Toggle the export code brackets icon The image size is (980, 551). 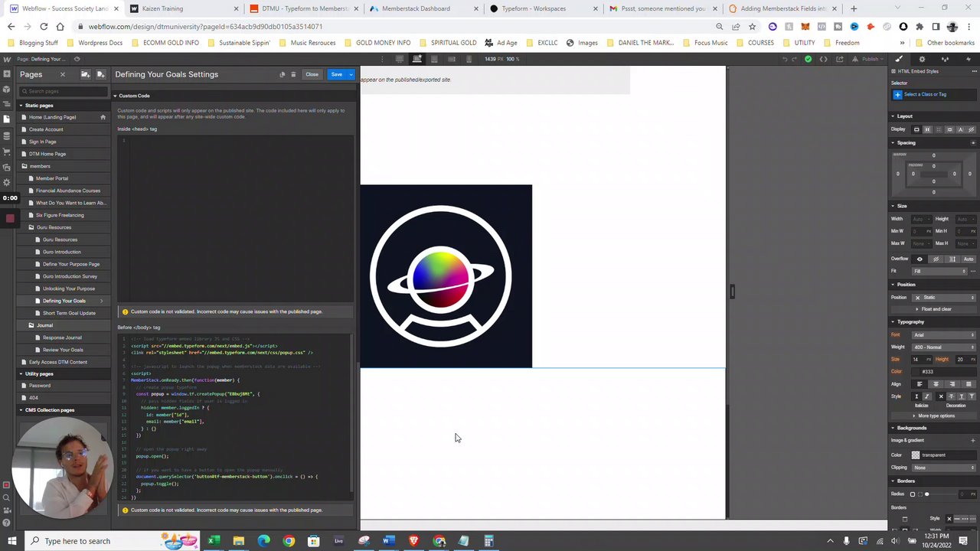[824, 59]
